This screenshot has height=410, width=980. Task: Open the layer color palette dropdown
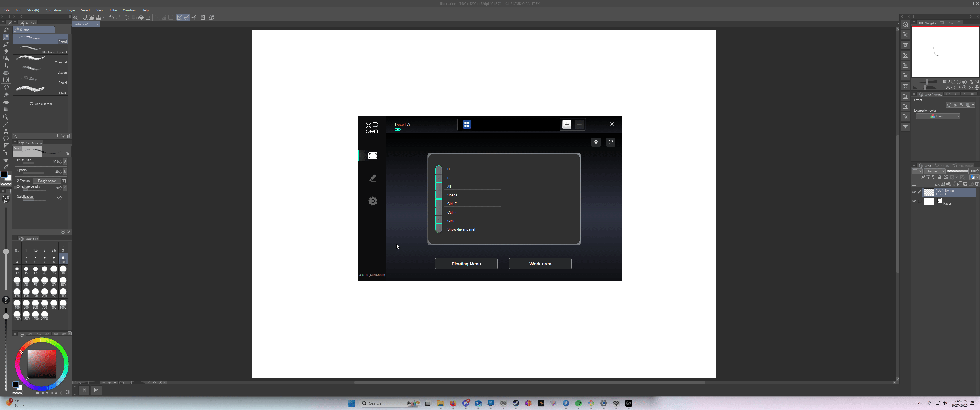tap(977, 177)
